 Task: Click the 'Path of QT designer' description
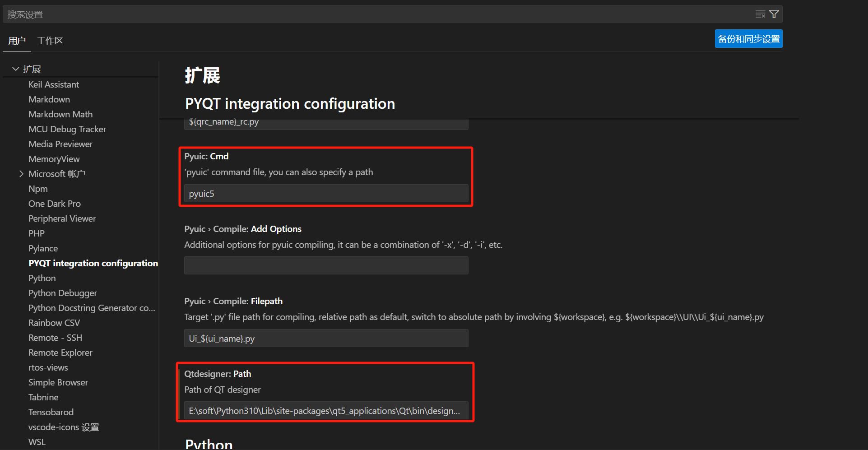(x=223, y=390)
